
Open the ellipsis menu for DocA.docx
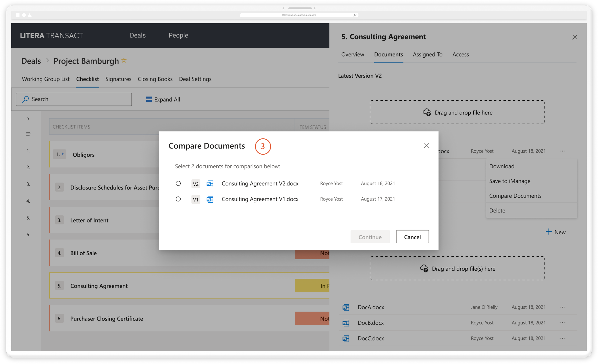tap(563, 307)
